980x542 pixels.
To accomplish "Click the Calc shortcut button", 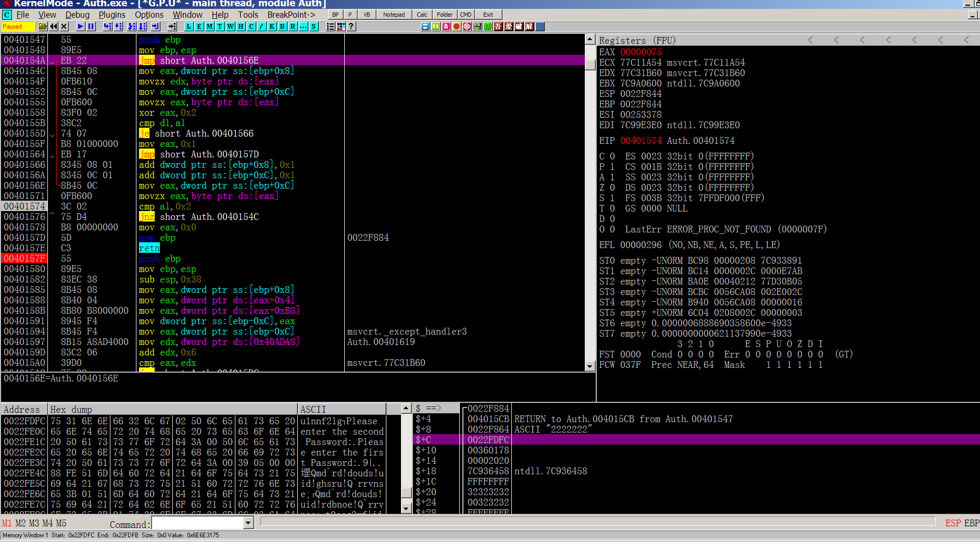I will (x=422, y=15).
